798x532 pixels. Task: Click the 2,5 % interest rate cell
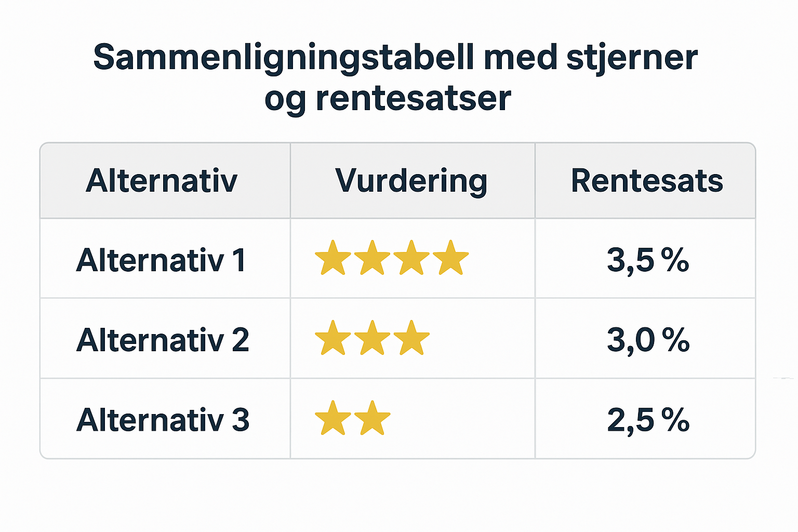648,420
